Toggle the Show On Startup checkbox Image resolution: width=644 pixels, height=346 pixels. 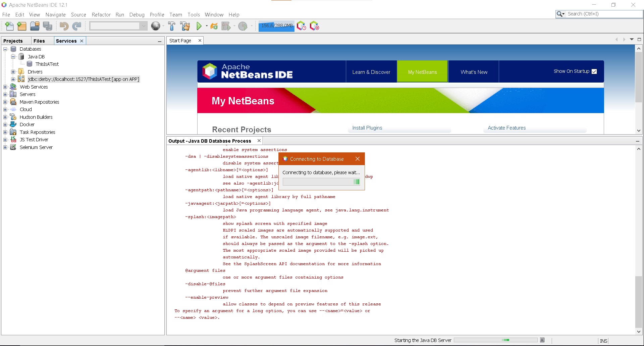pyautogui.click(x=594, y=71)
